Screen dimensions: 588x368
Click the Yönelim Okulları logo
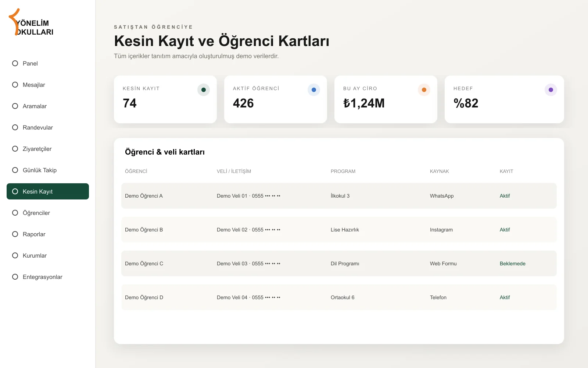pyautogui.click(x=31, y=22)
